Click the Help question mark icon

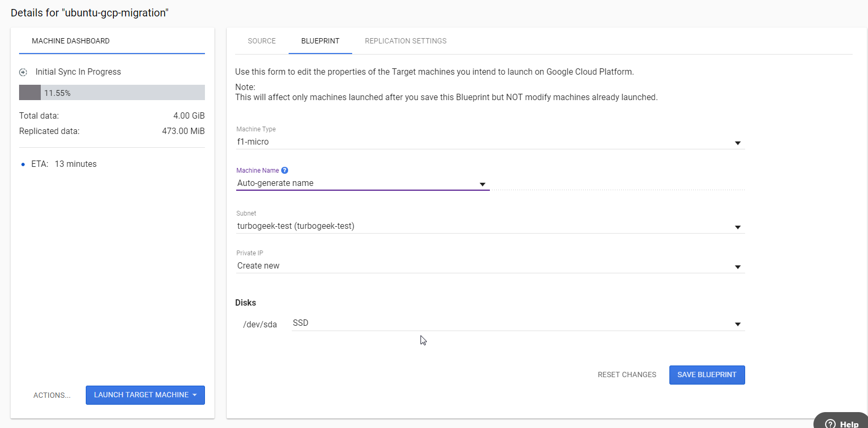[830, 424]
